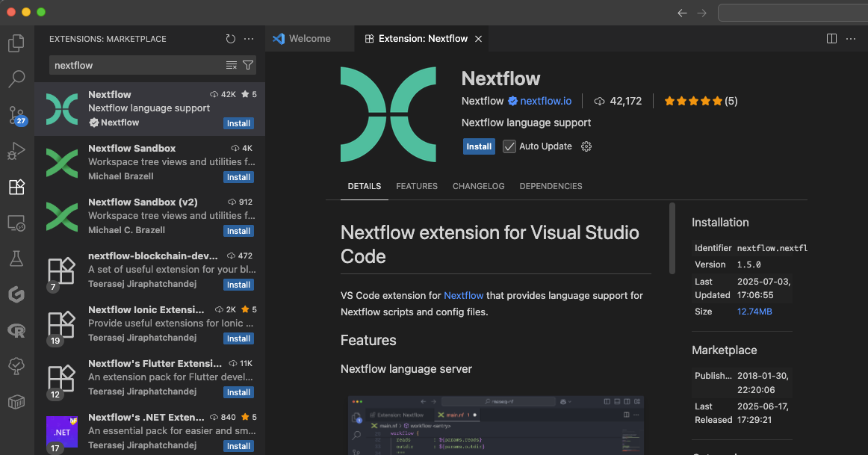The image size is (868, 455).
Task: Install the Nextflow extension
Action: [x=479, y=146]
